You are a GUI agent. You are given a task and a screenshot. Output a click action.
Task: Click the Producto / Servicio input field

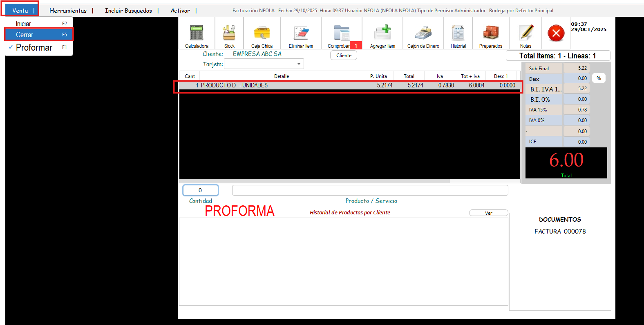tap(370, 190)
